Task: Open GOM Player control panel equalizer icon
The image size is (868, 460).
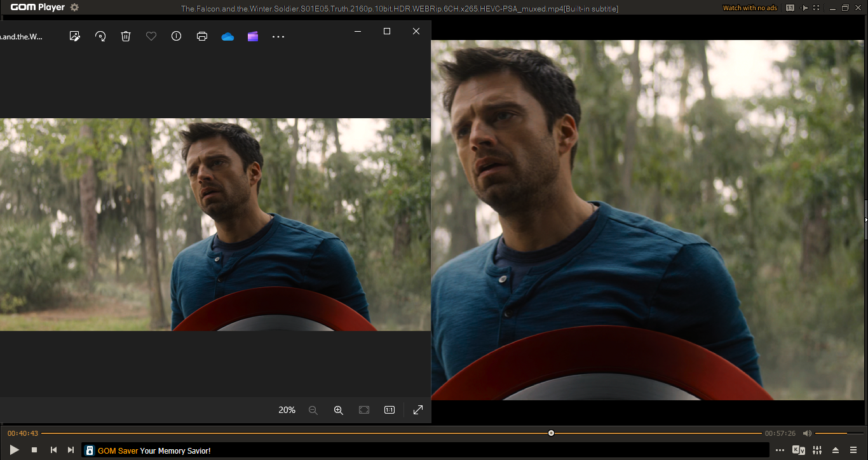Action: (817, 450)
